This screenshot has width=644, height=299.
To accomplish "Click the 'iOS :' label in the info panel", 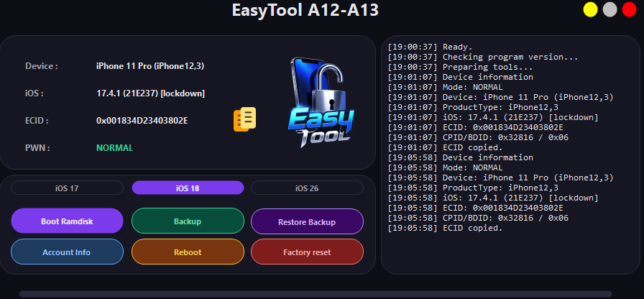I will pyautogui.click(x=34, y=93).
